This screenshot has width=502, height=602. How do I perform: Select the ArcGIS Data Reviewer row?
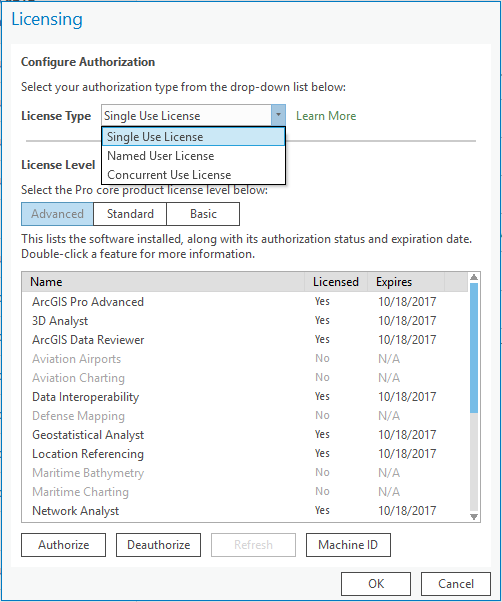tap(245, 340)
